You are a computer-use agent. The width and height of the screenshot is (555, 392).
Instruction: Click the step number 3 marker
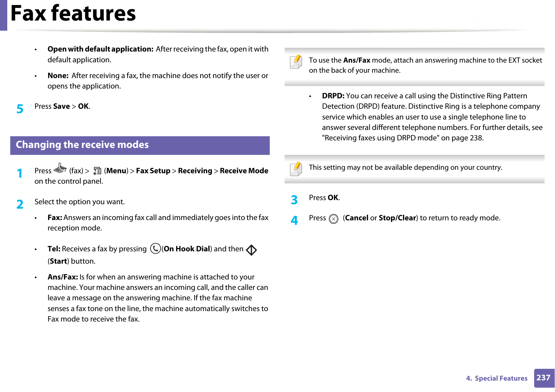tap(294, 200)
